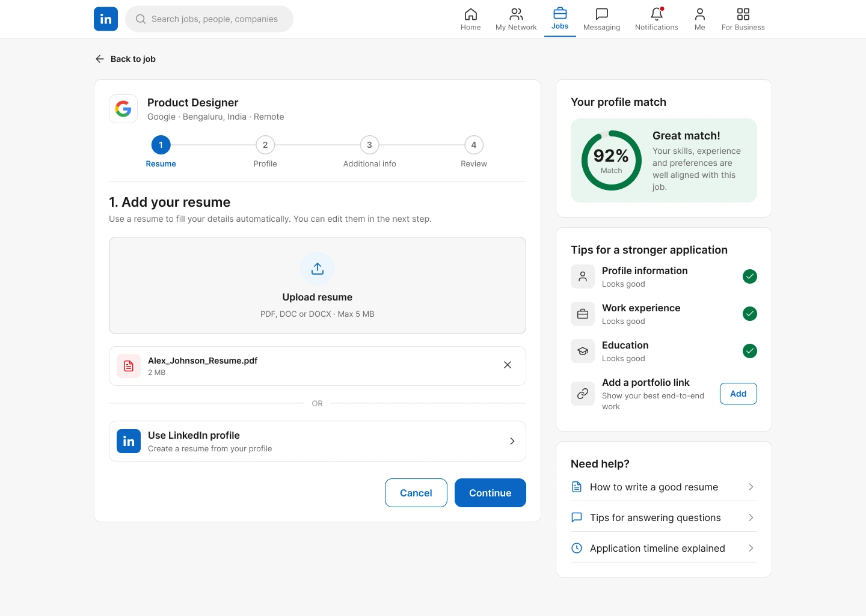
Task: Open How to write a good resume
Action: (664, 487)
